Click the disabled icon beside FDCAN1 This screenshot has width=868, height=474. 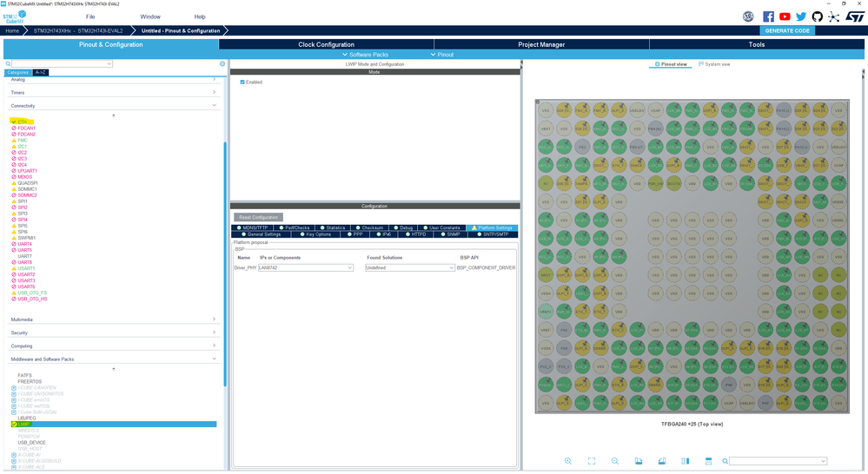tap(14, 128)
